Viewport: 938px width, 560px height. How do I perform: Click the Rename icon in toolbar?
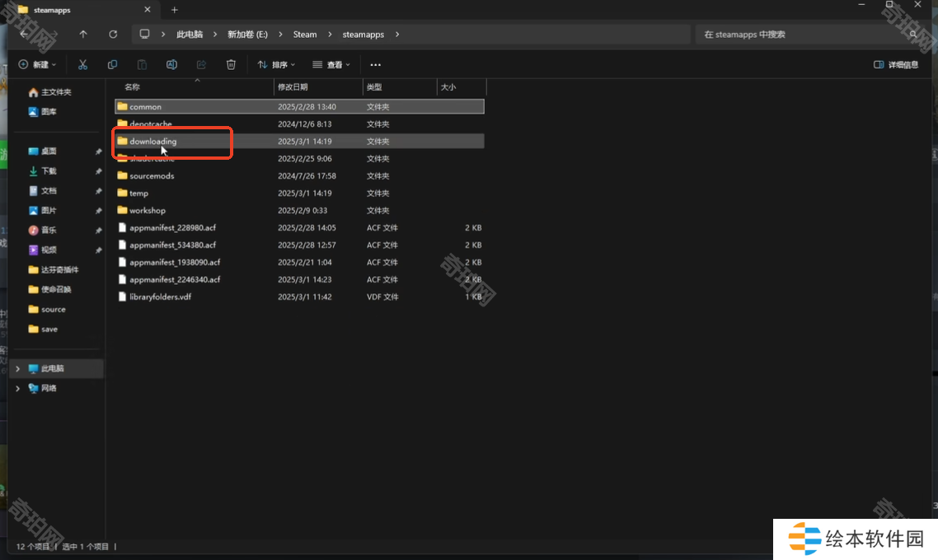[x=171, y=64]
